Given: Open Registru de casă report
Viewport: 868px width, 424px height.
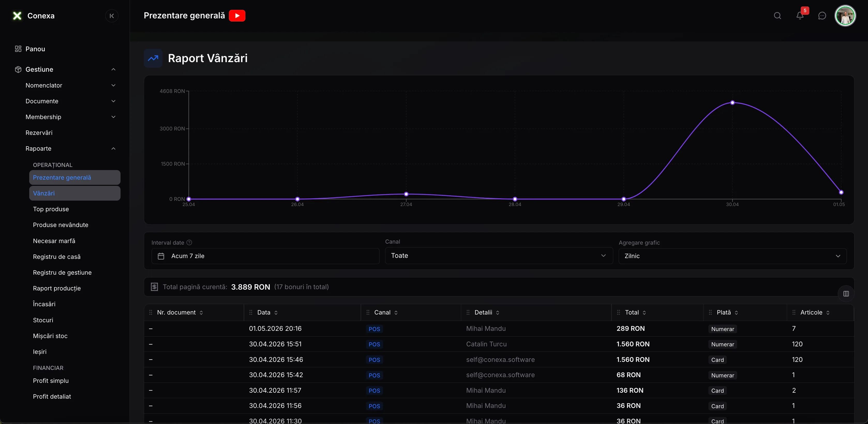Looking at the screenshot, I should pyautogui.click(x=57, y=257).
